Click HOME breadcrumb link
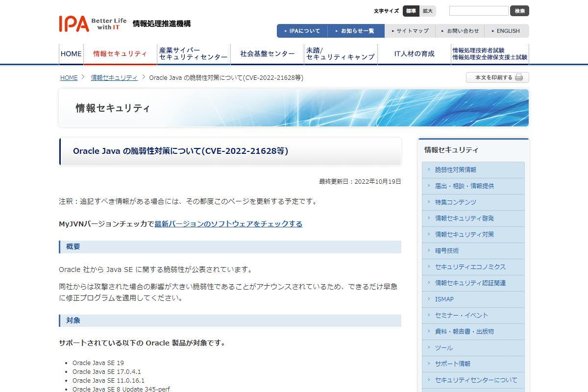588x392 pixels. (x=69, y=78)
